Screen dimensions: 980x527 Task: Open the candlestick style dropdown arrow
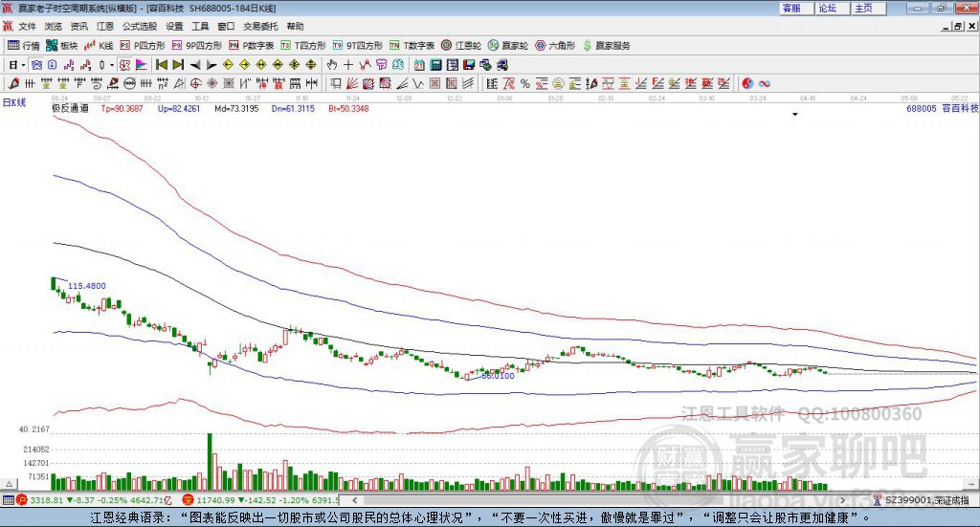(112, 65)
